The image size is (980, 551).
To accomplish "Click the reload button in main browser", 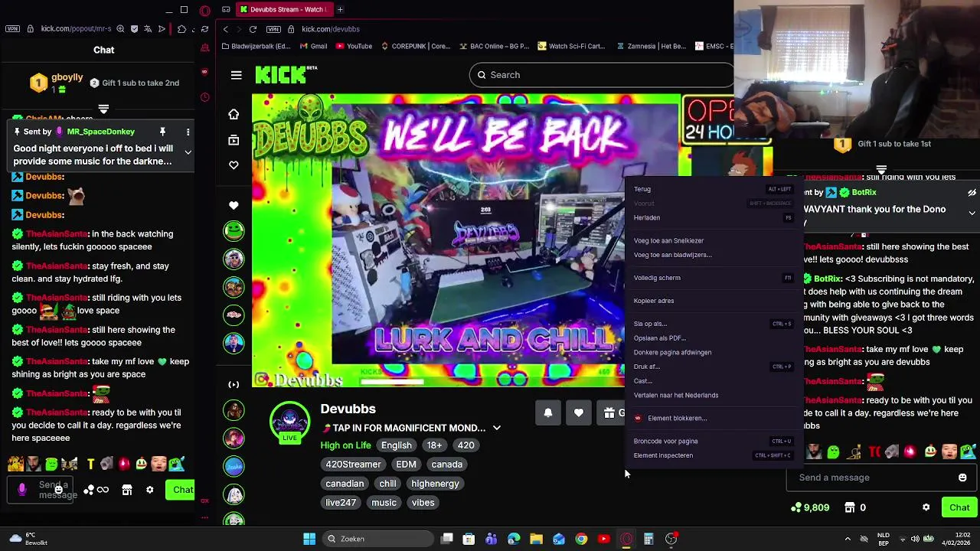I will coord(253,29).
